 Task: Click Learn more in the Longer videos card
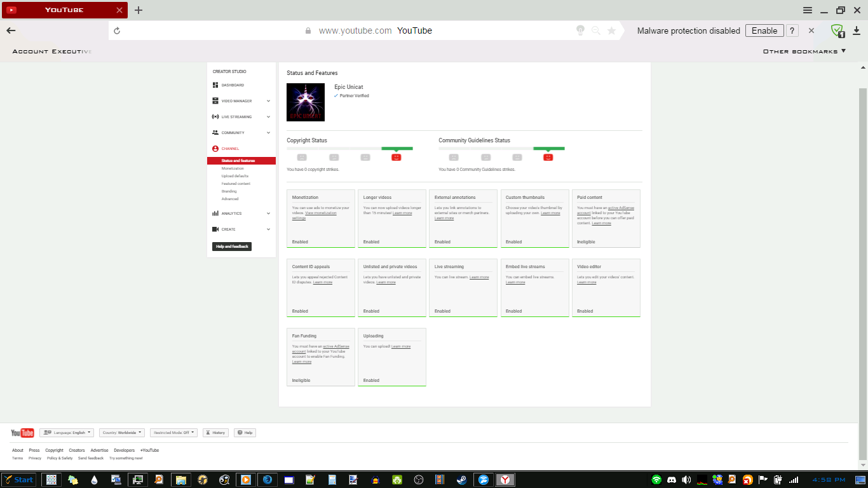[402, 213]
